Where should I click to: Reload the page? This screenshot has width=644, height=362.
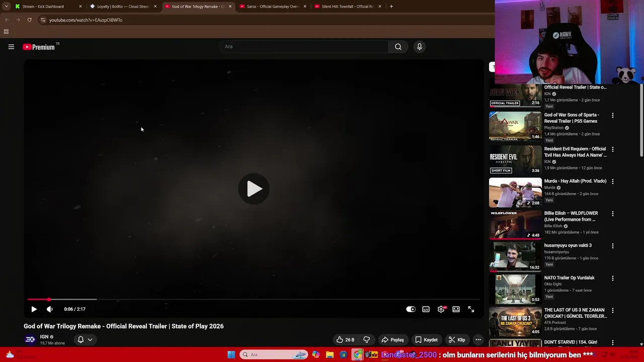pyautogui.click(x=30, y=20)
